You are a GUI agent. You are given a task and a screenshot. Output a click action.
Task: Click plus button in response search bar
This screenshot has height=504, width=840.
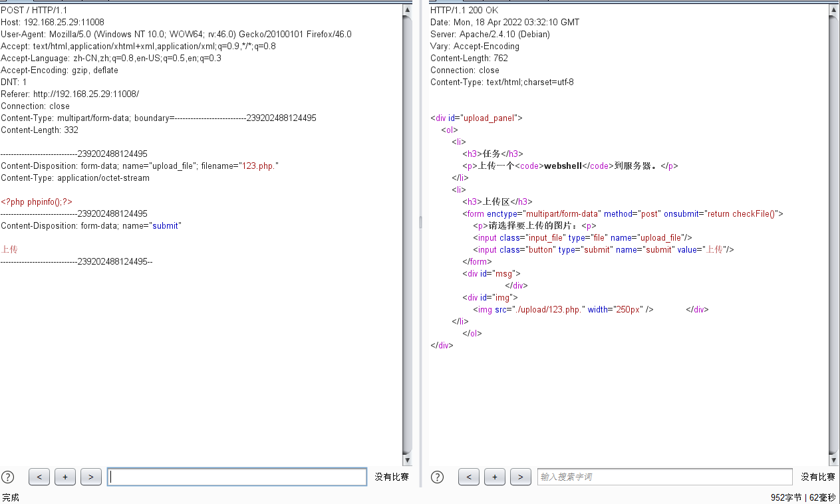[495, 477]
